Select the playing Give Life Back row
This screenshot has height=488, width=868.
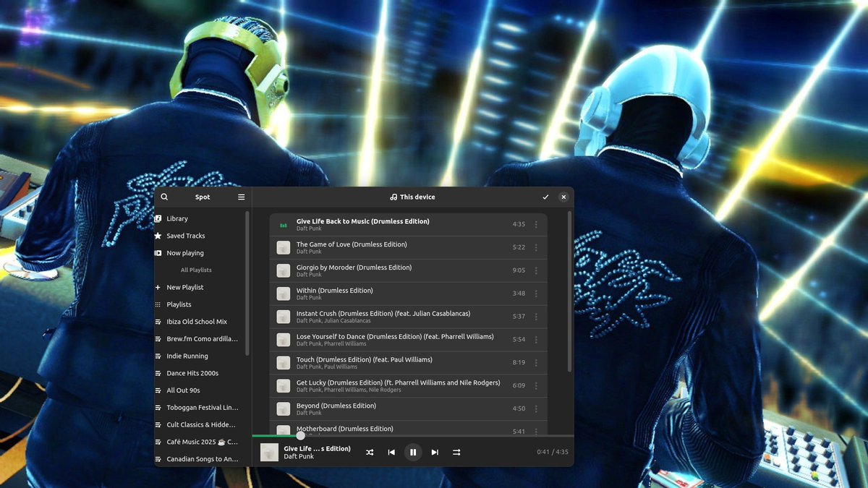pyautogui.click(x=409, y=224)
